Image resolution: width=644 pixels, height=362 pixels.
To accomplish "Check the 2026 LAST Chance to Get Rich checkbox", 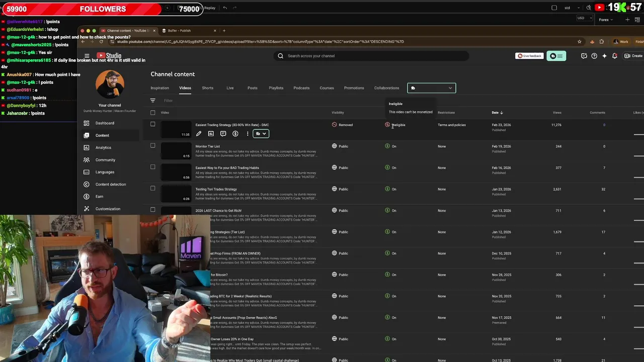I will (x=153, y=210).
